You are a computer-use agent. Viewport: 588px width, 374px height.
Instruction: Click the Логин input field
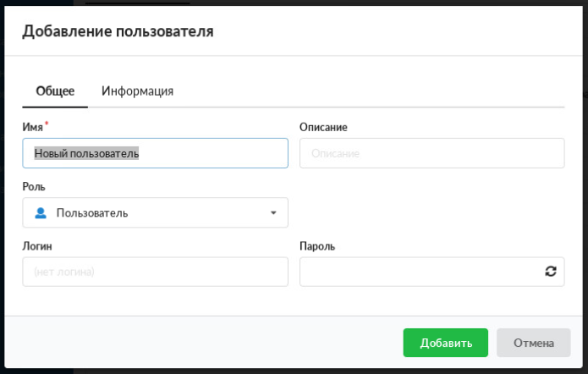(156, 272)
